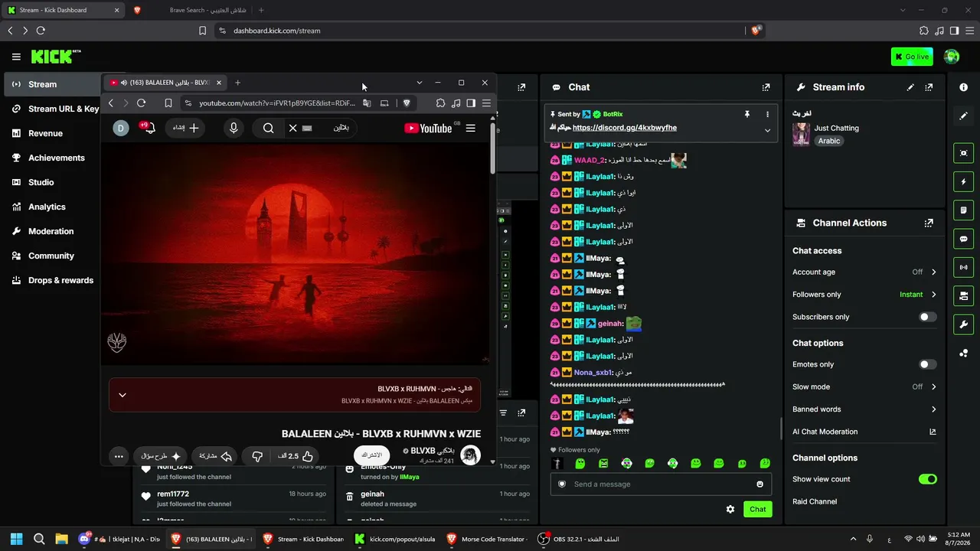The width and height of the screenshot is (980, 551).
Task: Click the Go live button
Action: tap(912, 57)
